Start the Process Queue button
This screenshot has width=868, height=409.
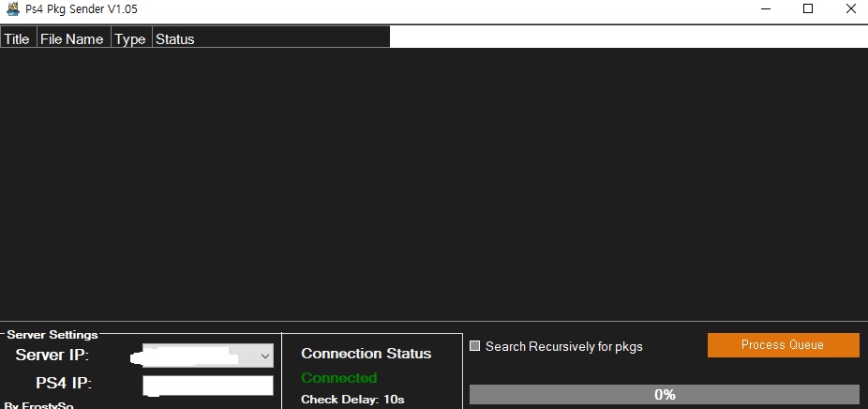point(783,344)
